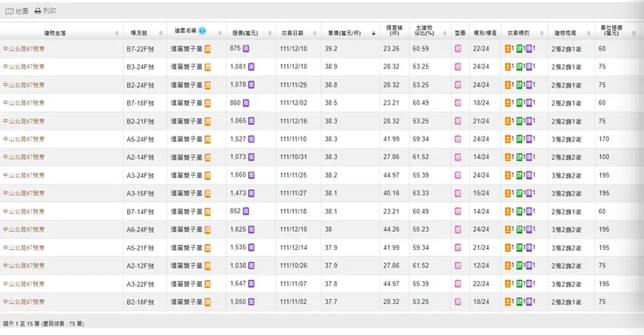Image resolution: width=644 pixels, height=335 pixels.
Task: Click orange 土 land icon in row B7-22F號
Action: tap(507, 48)
